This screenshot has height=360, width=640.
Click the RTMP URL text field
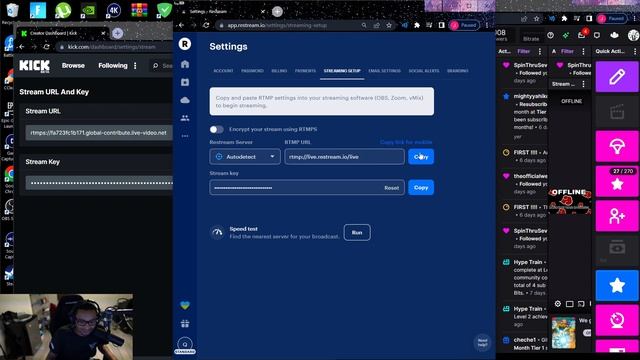pos(344,157)
